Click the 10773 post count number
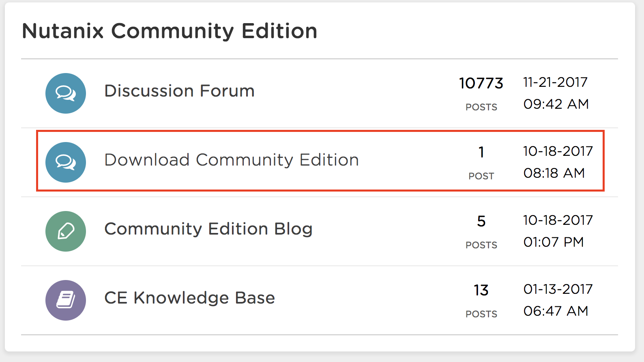The image size is (644, 362). coord(481,83)
